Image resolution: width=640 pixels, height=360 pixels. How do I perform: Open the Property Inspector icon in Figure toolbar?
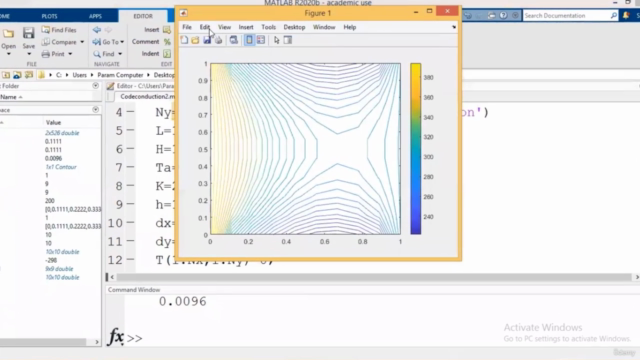(x=288, y=40)
